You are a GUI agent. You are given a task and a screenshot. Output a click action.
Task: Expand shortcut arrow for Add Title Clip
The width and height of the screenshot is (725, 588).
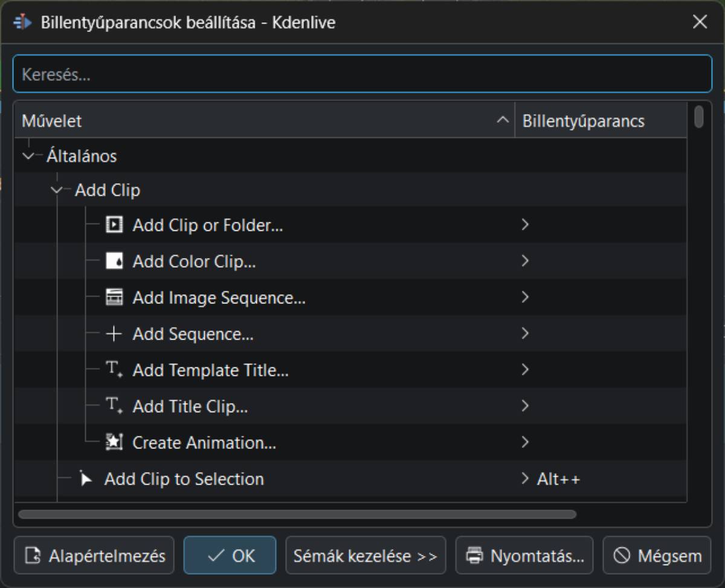(524, 406)
